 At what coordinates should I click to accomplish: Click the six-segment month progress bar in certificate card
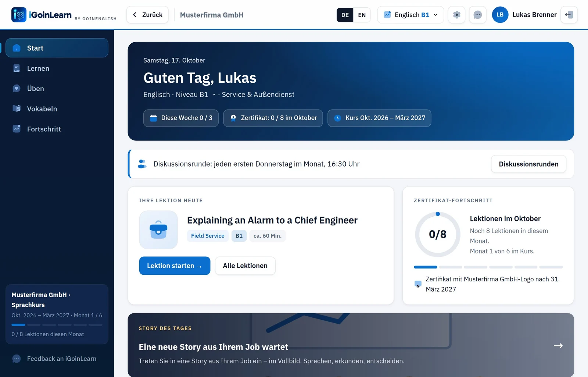[x=488, y=267]
